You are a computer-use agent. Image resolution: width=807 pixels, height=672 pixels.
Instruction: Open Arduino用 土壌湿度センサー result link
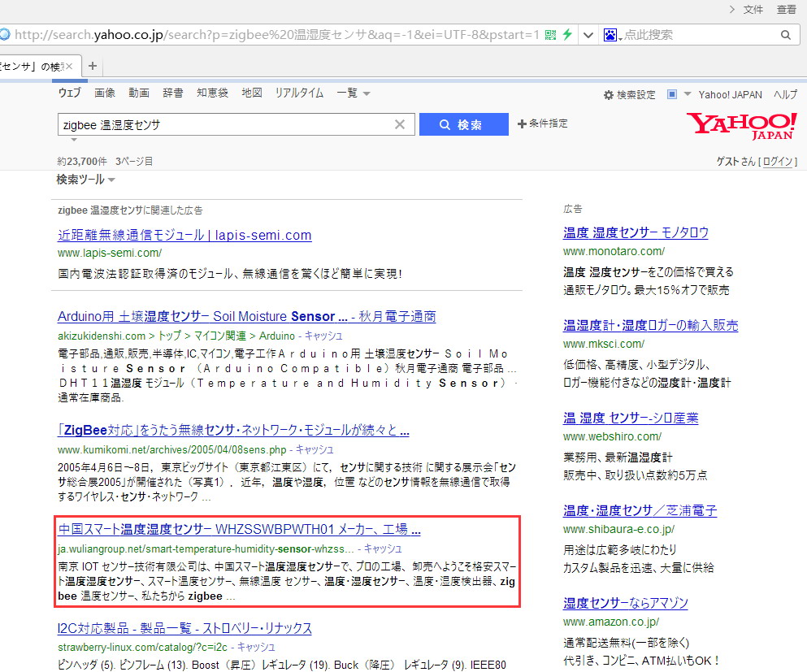[246, 316]
